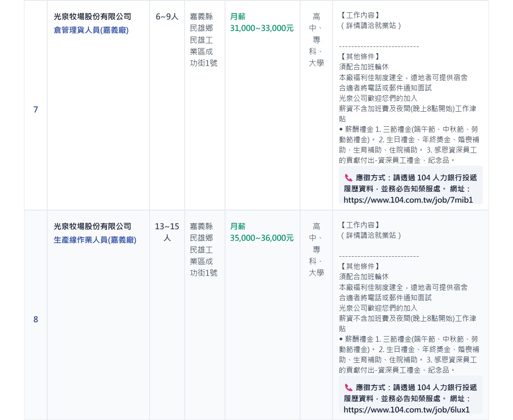Click （詳情請洽就業站） in row 7

coord(371,25)
